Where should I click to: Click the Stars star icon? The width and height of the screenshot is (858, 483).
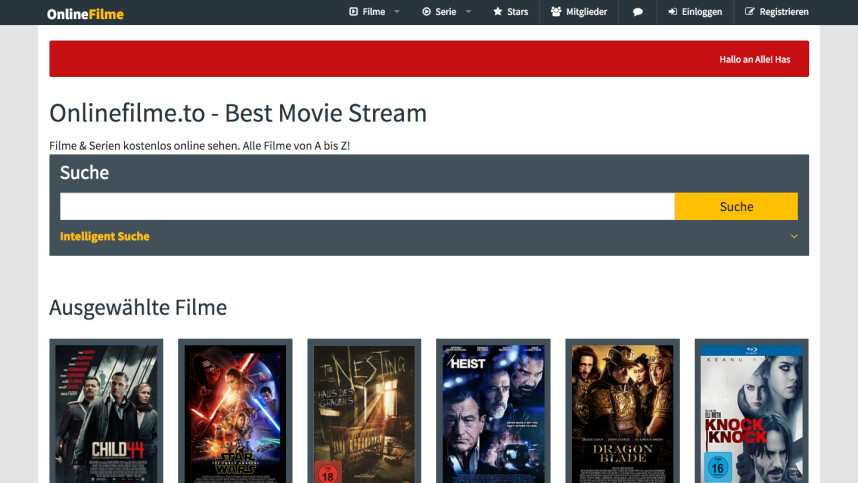pos(497,11)
